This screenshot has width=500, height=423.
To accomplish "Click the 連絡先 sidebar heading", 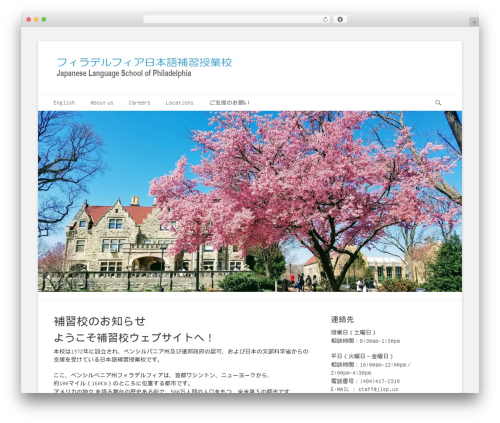I will 342,319.
